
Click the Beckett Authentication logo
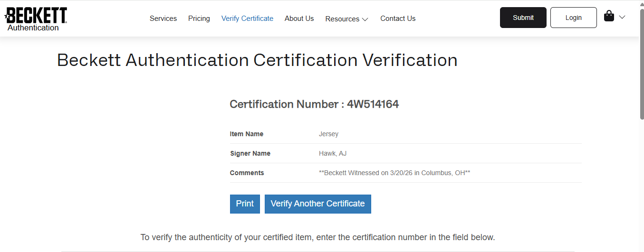[x=36, y=19]
